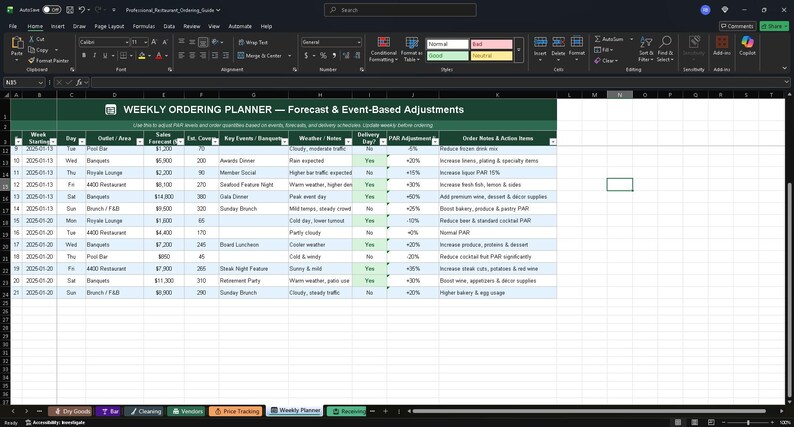The image size is (794, 427).
Task: Click the Search box in title bar
Action: [x=400, y=10]
